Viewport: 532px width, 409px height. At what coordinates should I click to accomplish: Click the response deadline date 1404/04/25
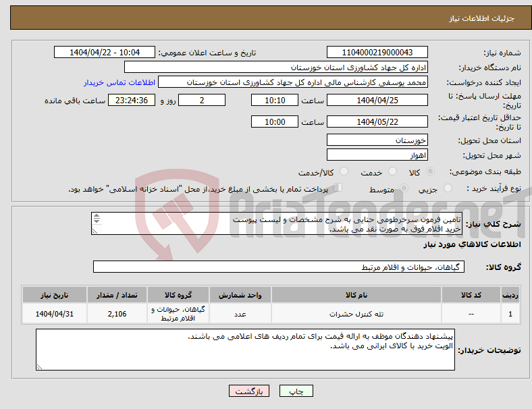377,101
